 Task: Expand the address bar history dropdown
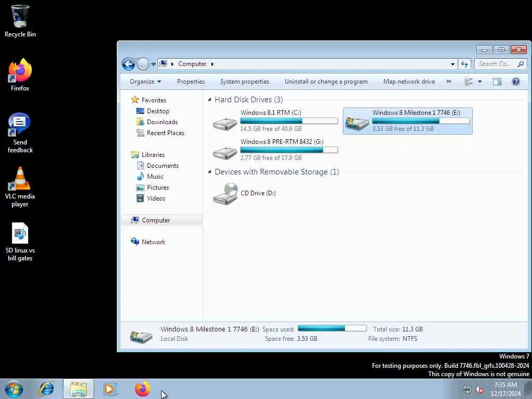point(453,64)
